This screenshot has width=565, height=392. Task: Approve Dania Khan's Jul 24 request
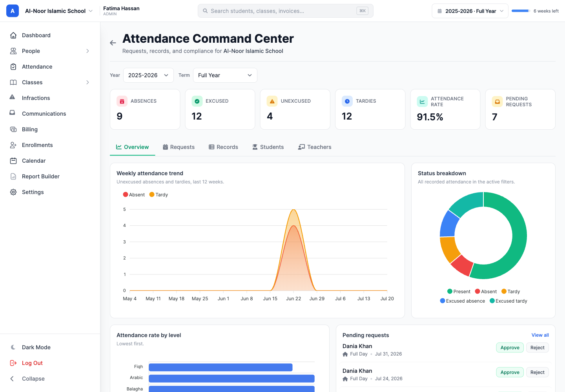pos(510,372)
